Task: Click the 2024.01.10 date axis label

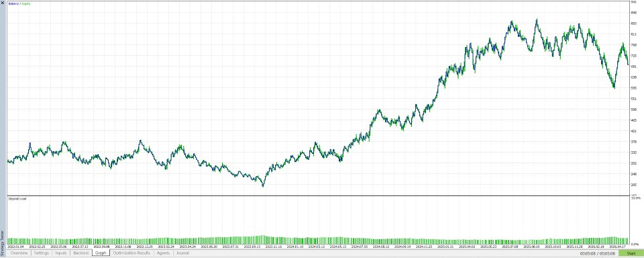Action: pyautogui.click(x=296, y=247)
